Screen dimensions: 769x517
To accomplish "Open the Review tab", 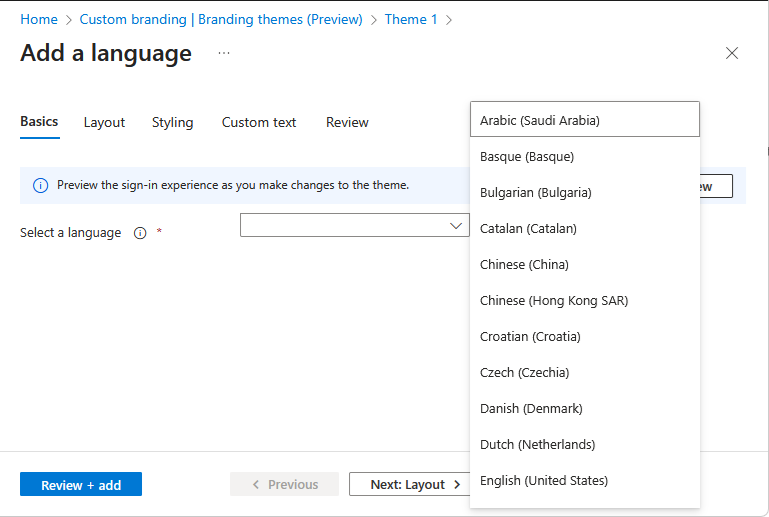I will 347,122.
